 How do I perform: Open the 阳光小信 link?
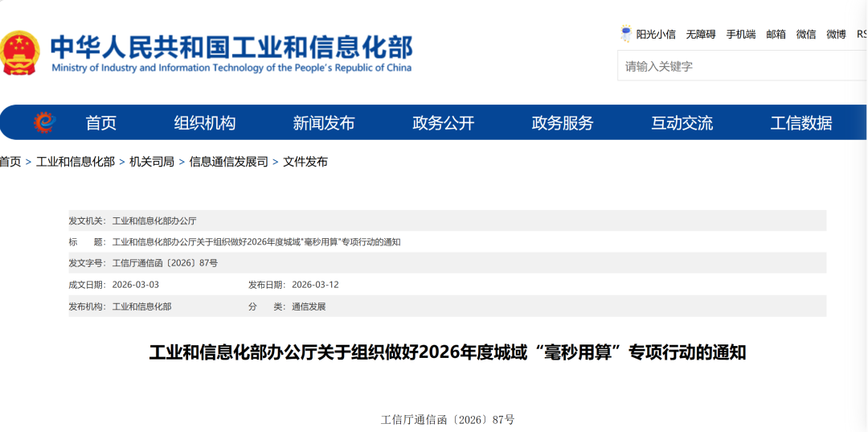point(656,35)
